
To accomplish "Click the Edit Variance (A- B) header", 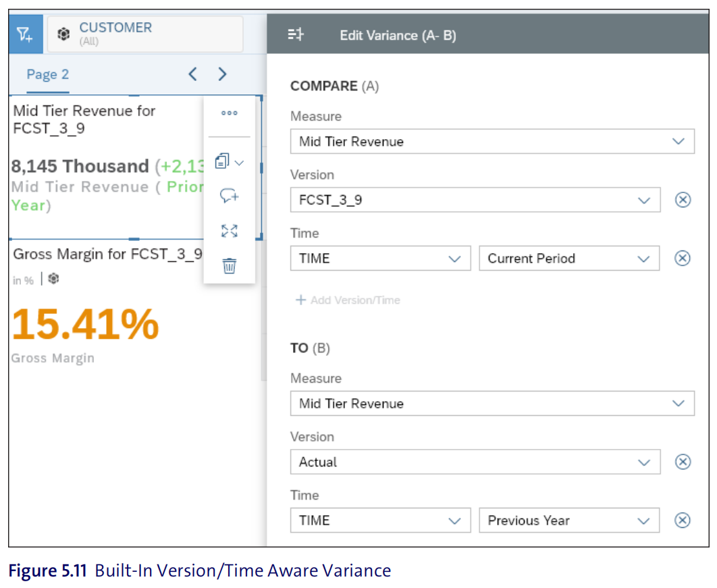I will point(398,35).
